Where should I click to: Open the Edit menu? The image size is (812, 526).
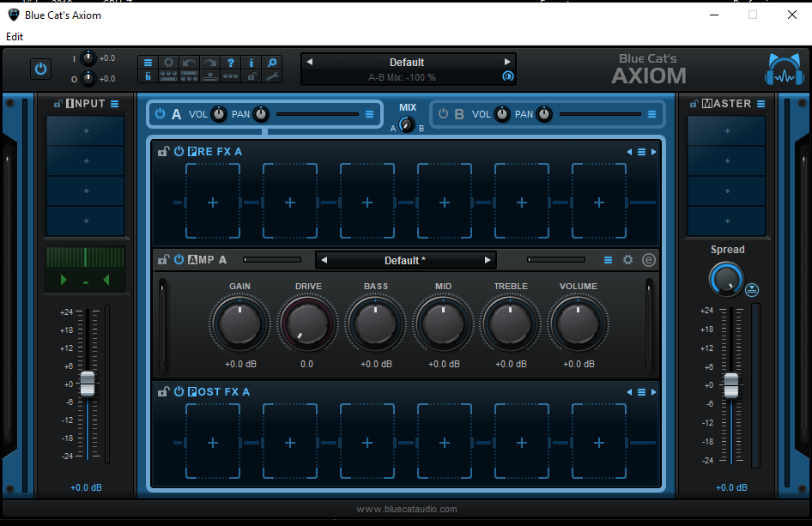pyautogui.click(x=15, y=37)
